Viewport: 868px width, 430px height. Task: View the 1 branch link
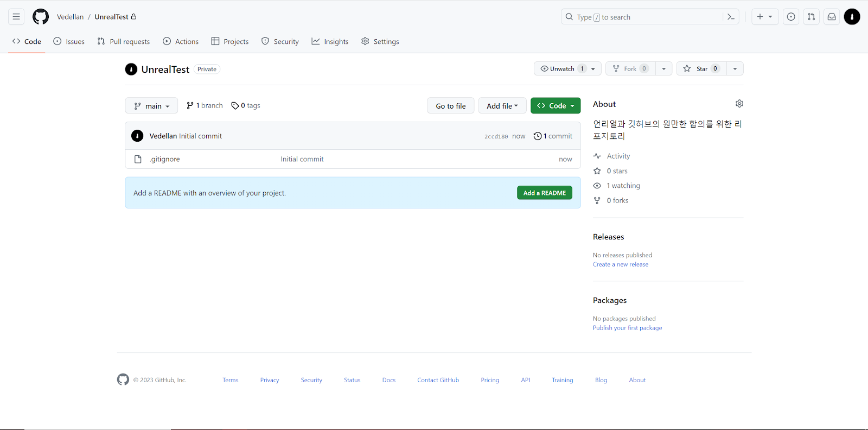pyautogui.click(x=205, y=105)
